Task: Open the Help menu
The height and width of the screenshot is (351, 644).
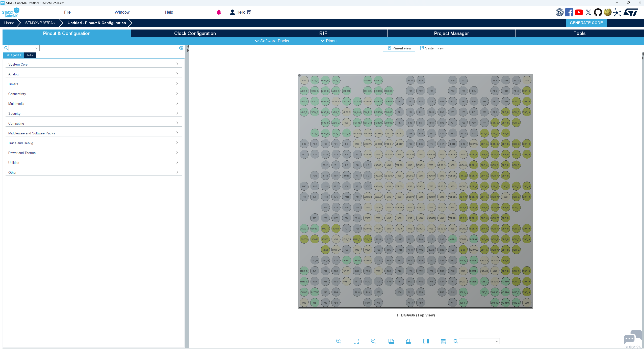Action: tap(169, 12)
